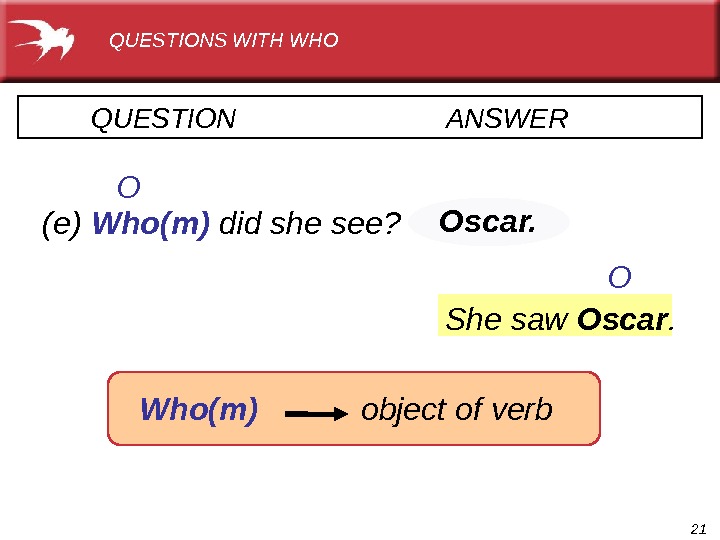Click the word "She" in the yellow box

(469, 320)
